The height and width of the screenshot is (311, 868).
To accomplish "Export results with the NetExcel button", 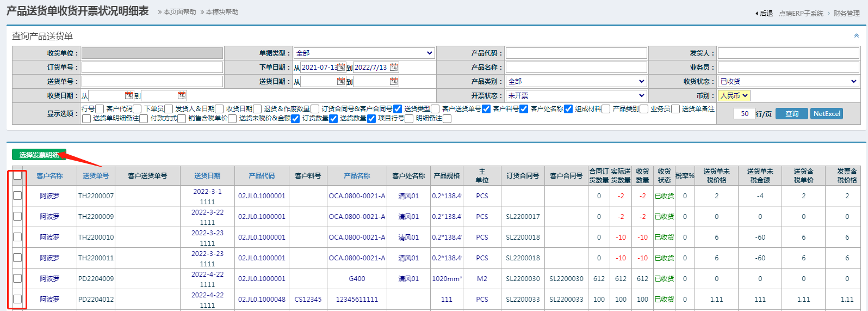I will click(826, 113).
